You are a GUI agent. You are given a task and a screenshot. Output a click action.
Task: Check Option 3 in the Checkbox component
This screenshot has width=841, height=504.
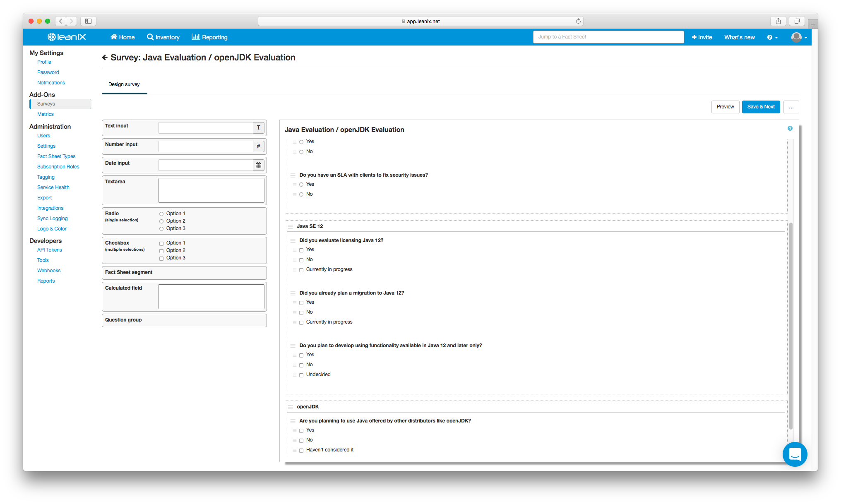(161, 258)
